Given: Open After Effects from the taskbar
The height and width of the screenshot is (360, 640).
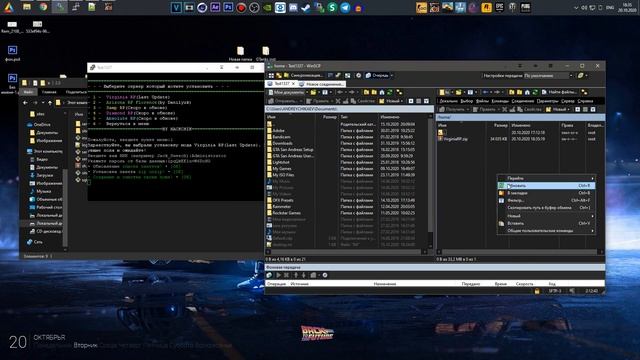Looking at the screenshot, I should (215, 7).
